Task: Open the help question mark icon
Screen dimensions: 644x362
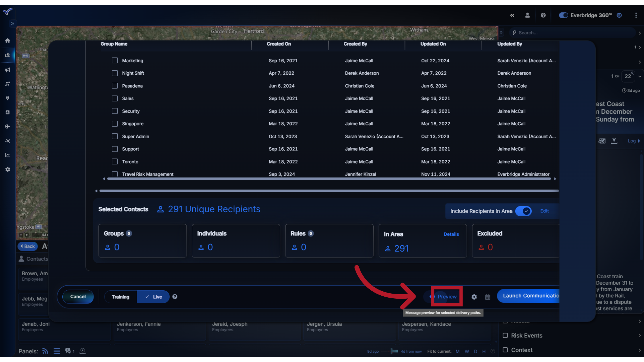Action: tap(543, 15)
